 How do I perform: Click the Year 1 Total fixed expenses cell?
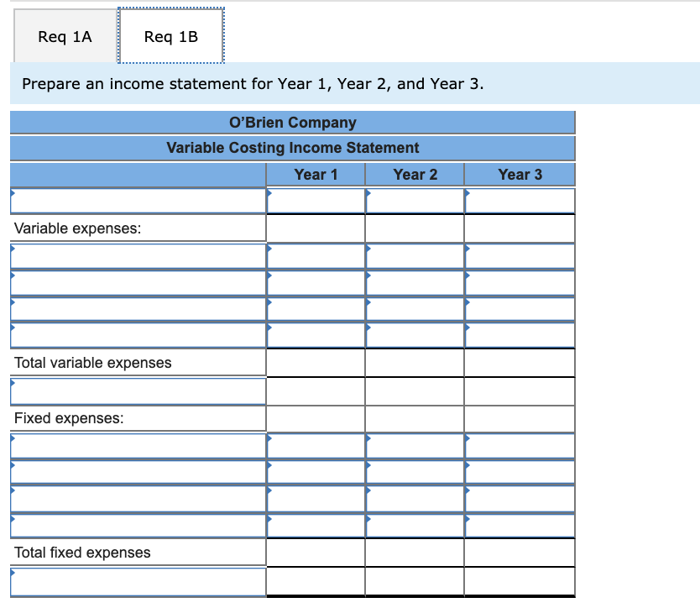tap(316, 552)
